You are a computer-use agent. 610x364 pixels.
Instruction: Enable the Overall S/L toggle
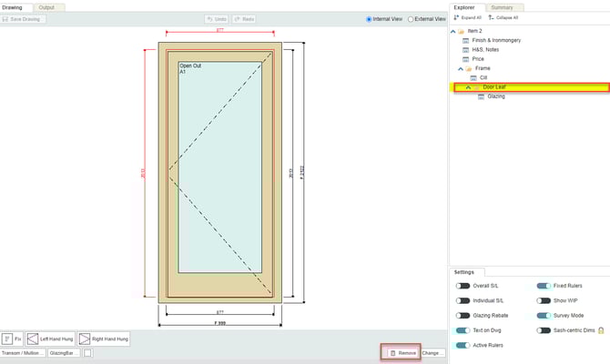[x=463, y=286]
